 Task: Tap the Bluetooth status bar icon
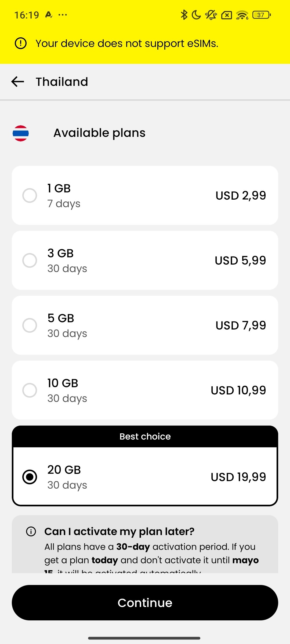click(184, 15)
